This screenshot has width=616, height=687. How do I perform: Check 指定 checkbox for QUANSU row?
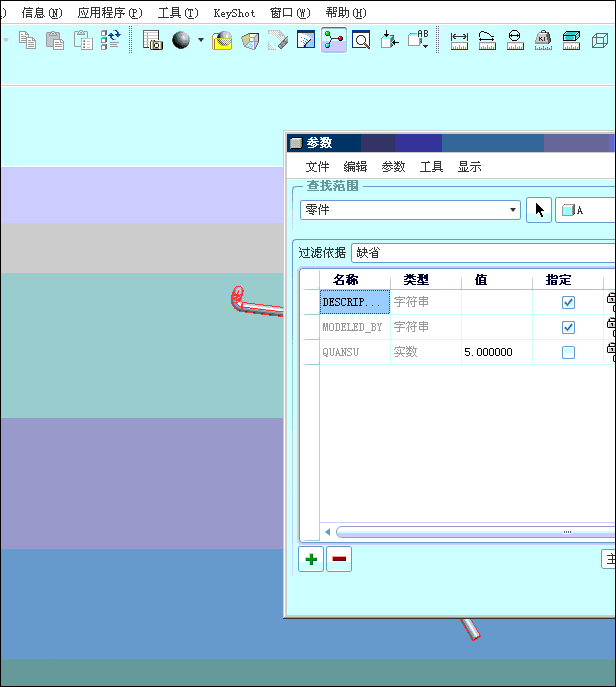[568, 352]
